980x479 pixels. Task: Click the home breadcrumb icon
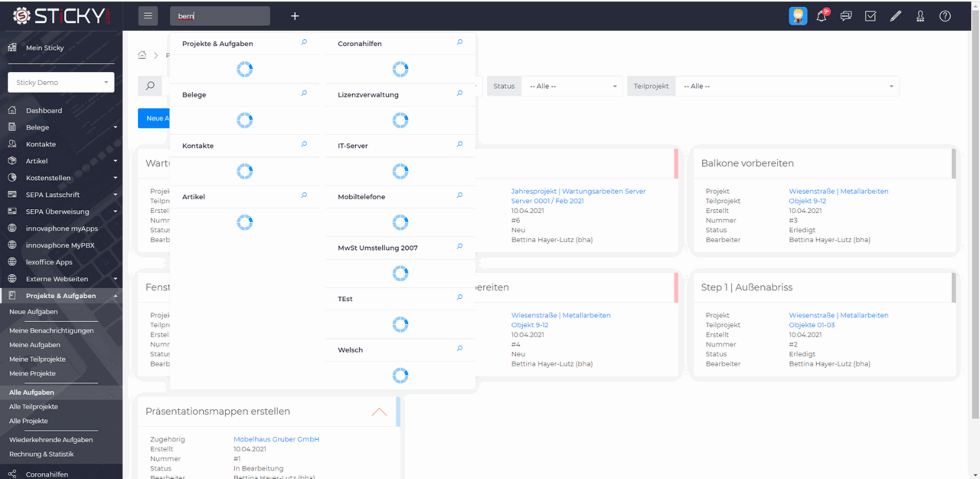tap(142, 55)
